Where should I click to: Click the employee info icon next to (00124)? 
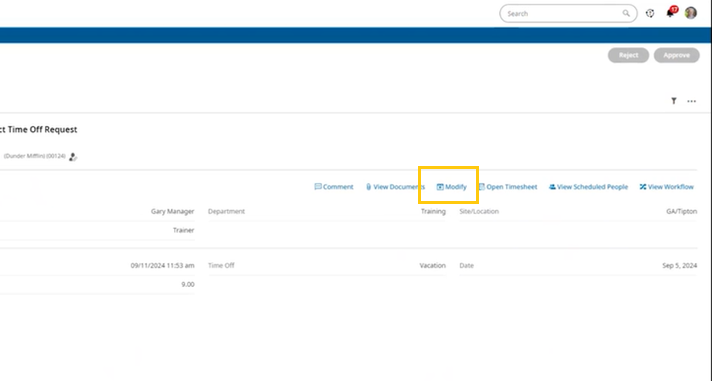pos(73,157)
